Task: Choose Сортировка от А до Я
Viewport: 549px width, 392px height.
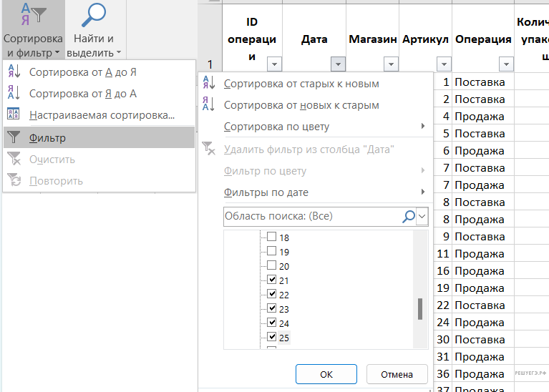Action: click(x=82, y=72)
